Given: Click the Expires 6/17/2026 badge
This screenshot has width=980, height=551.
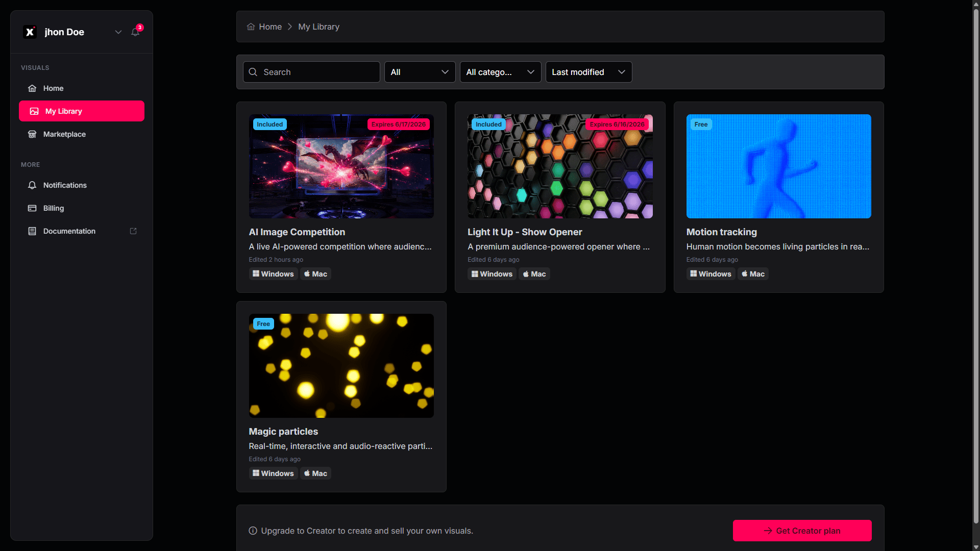Looking at the screenshot, I should click(x=399, y=124).
